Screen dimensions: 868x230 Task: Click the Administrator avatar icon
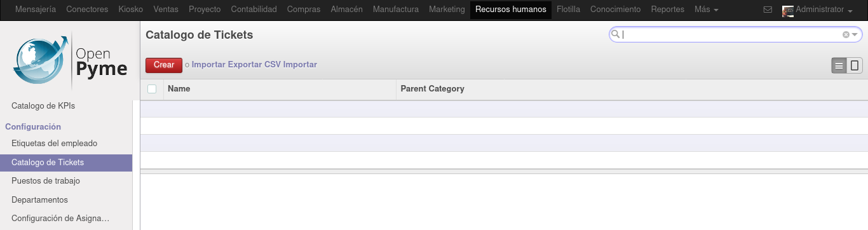point(787,10)
